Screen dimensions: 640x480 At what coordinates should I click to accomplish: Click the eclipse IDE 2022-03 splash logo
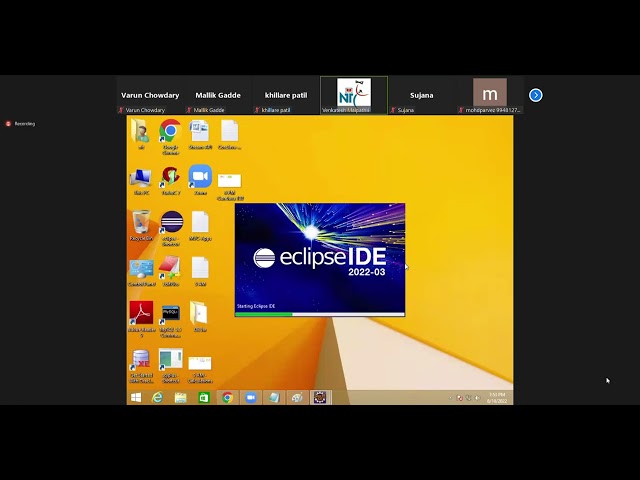320,261
